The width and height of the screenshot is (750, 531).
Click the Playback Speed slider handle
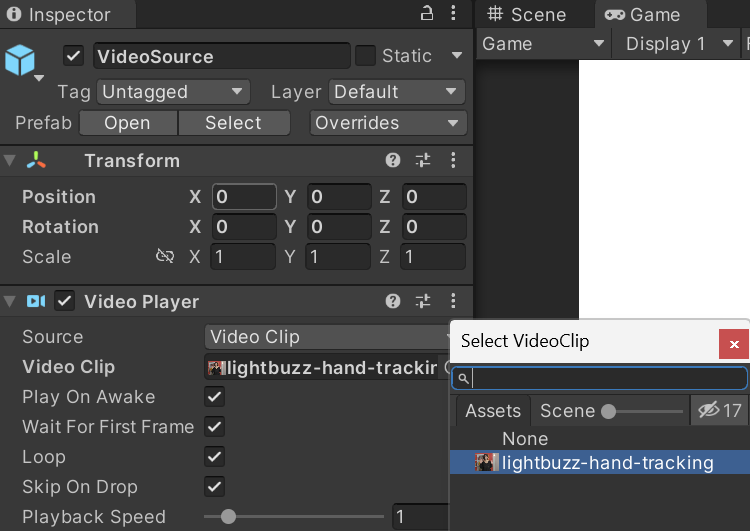[x=228, y=517]
